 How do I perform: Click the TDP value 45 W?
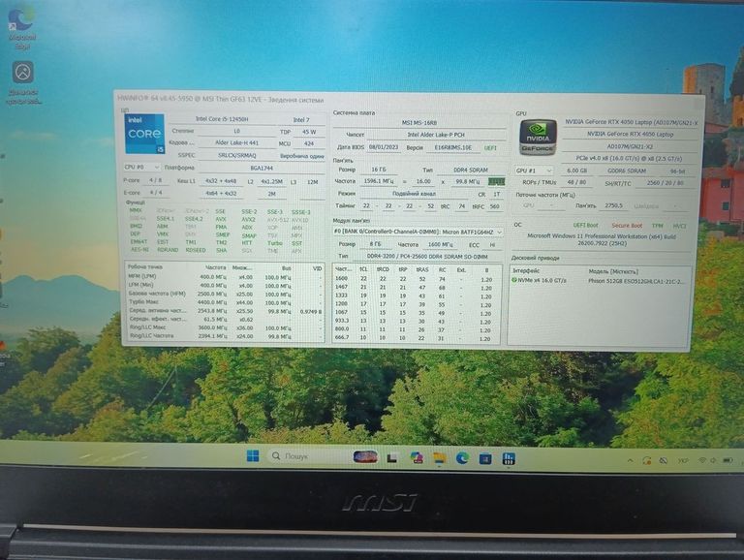309,132
